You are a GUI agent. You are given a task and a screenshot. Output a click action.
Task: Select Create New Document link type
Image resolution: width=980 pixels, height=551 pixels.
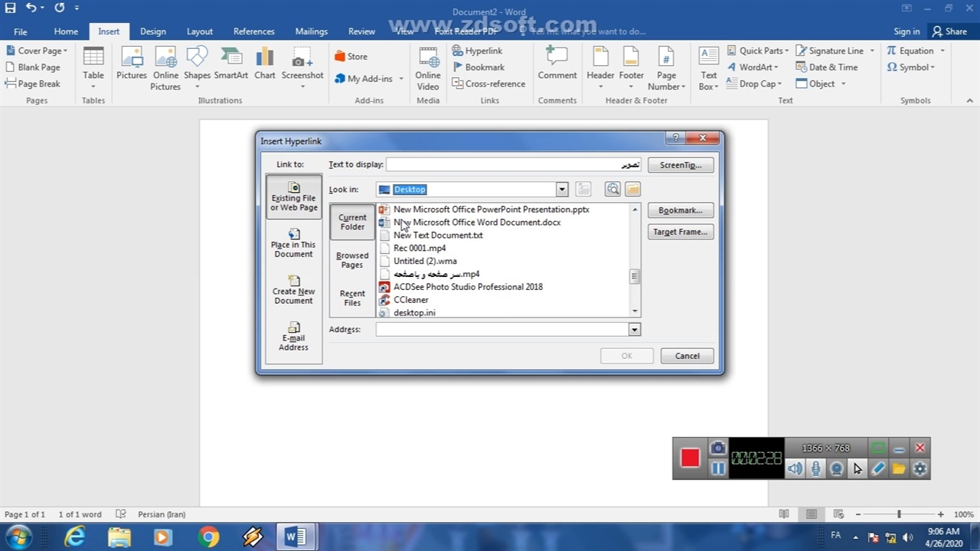tap(293, 290)
